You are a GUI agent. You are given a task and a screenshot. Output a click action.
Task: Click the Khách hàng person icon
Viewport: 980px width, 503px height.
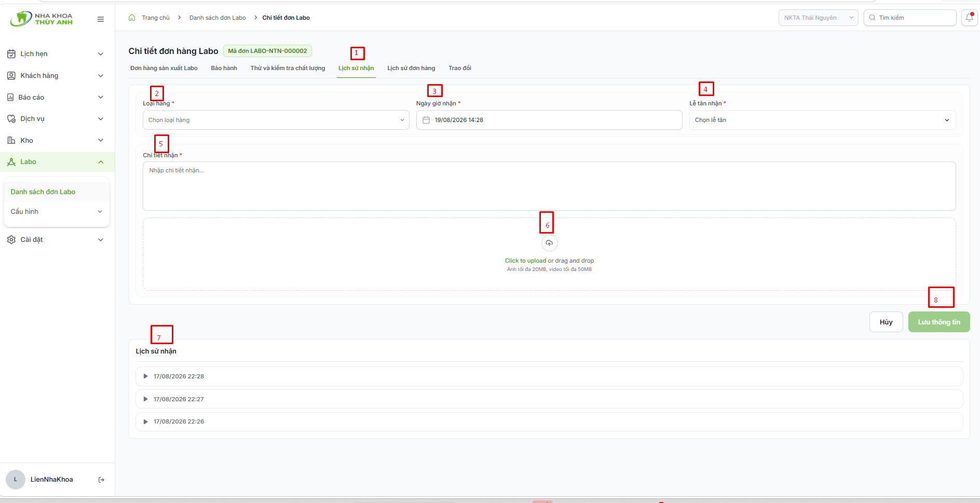pyautogui.click(x=11, y=76)
